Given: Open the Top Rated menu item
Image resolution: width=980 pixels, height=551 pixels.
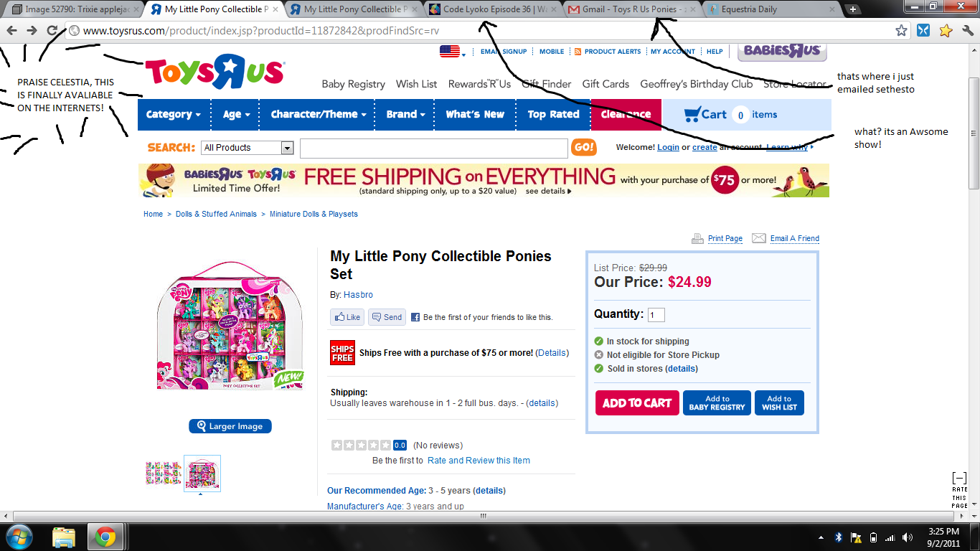Looking at the screenshot, I should click(x=553, y=115).
